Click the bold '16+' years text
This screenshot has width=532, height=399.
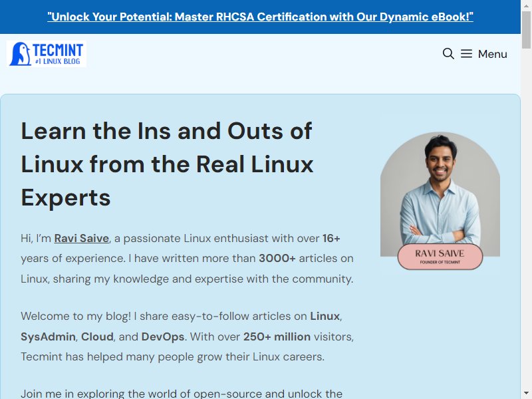[x=331, y=238]
